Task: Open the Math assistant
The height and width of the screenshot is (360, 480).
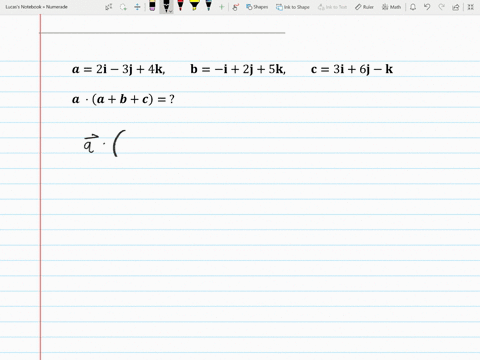Action: 391,7
